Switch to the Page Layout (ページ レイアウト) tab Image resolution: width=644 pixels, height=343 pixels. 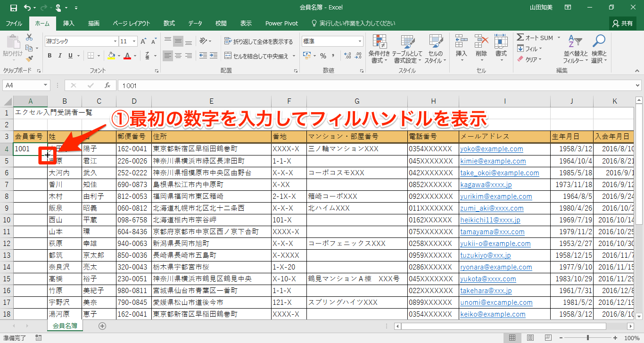132,23
